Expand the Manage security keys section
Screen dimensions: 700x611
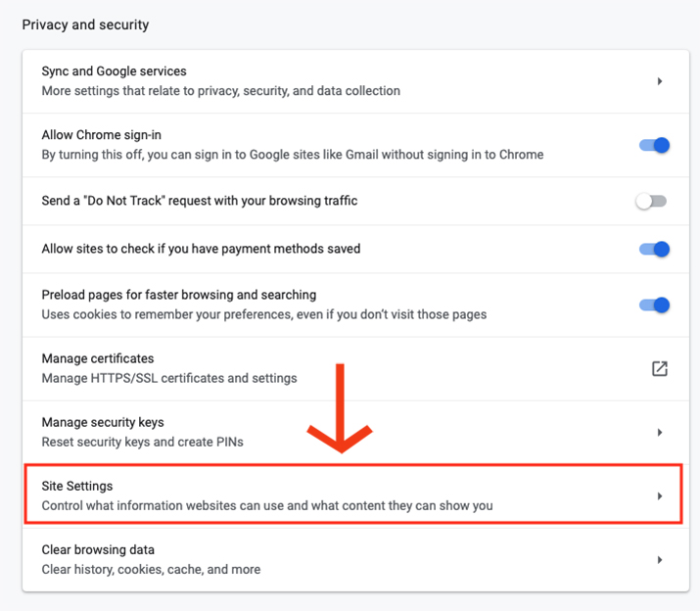coord(355,433)
